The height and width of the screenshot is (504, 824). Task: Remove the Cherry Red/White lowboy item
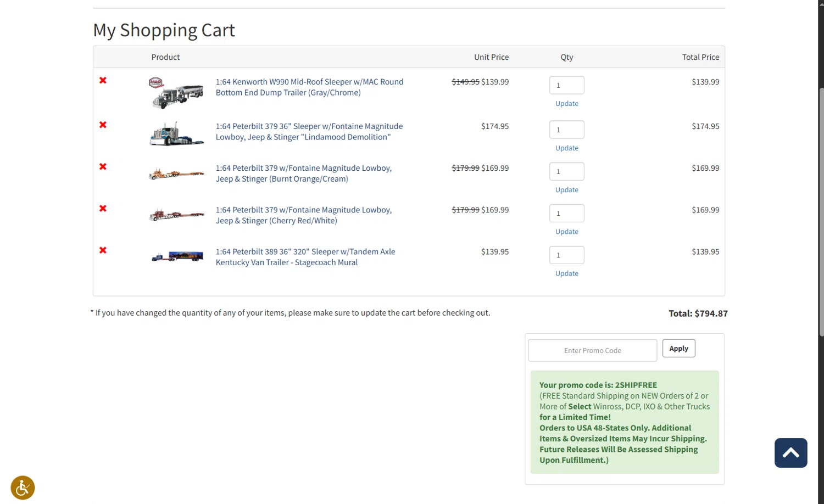[103, 208]
